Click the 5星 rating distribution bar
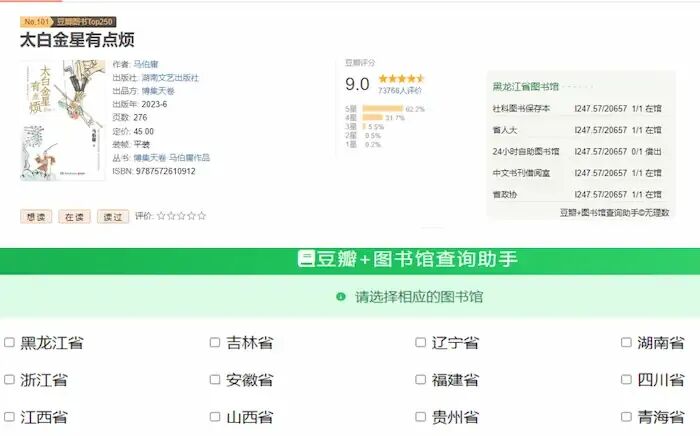 click(383, 108)
